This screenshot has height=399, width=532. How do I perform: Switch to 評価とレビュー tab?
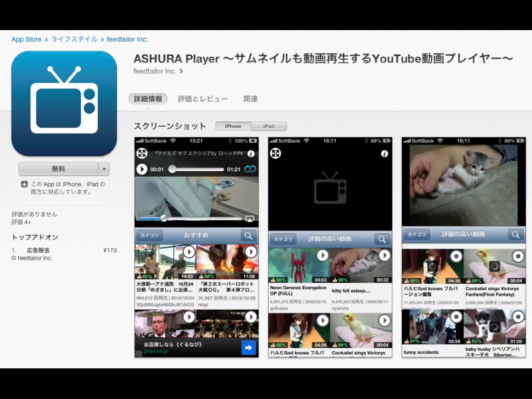203,99
